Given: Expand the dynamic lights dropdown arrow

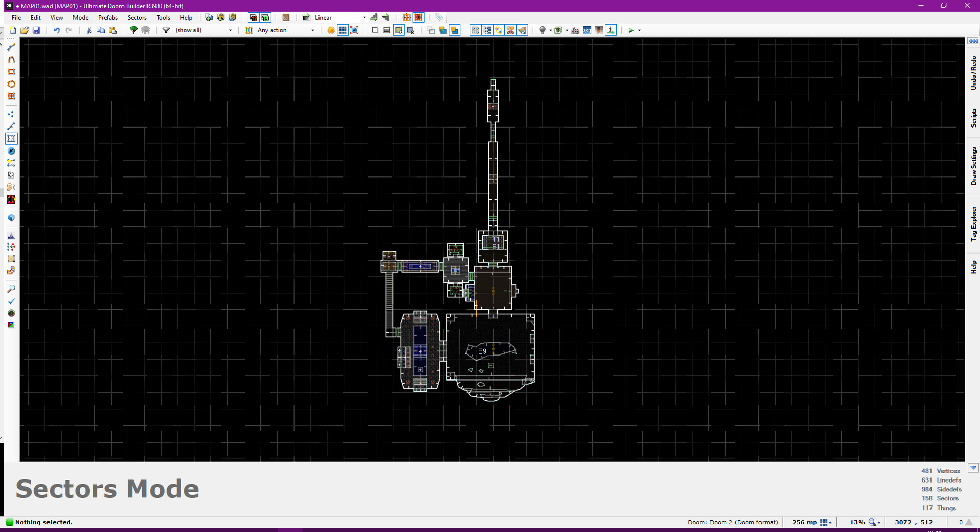Looking at the screenshot, I should (x=550, y=30).
